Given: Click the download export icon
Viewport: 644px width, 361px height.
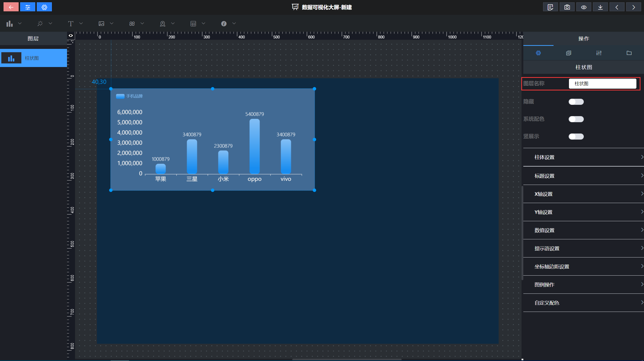Looking at the screenshot, I should point(600,7).
